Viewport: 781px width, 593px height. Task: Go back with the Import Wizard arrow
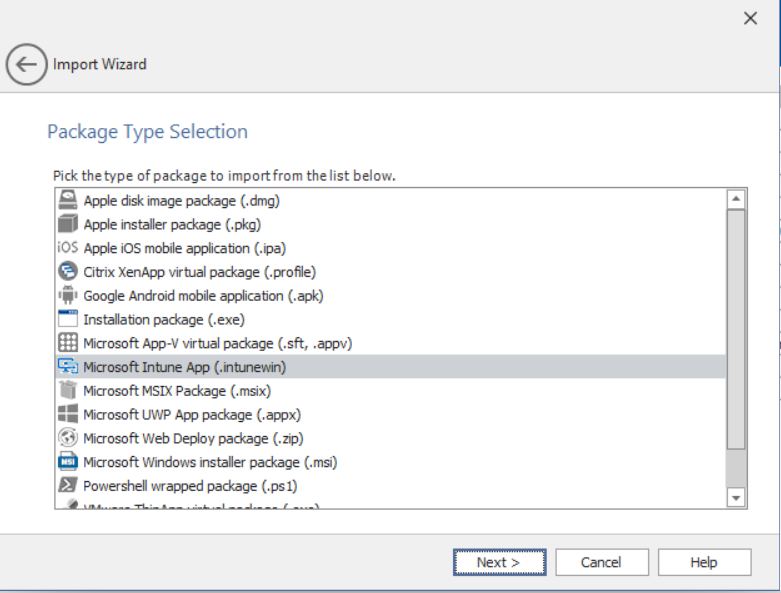pos(26,64)
